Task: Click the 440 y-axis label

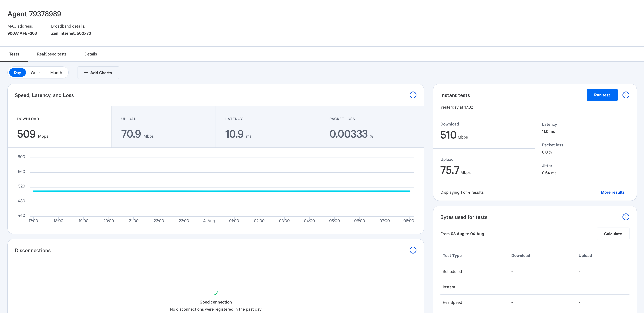Action: (x=21, y=216)
